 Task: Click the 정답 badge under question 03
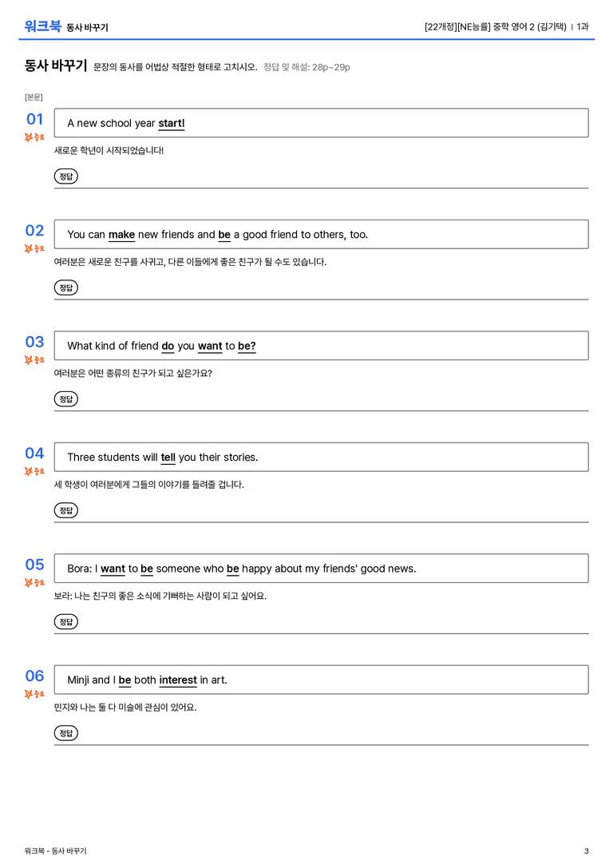[x=65, y=398]
